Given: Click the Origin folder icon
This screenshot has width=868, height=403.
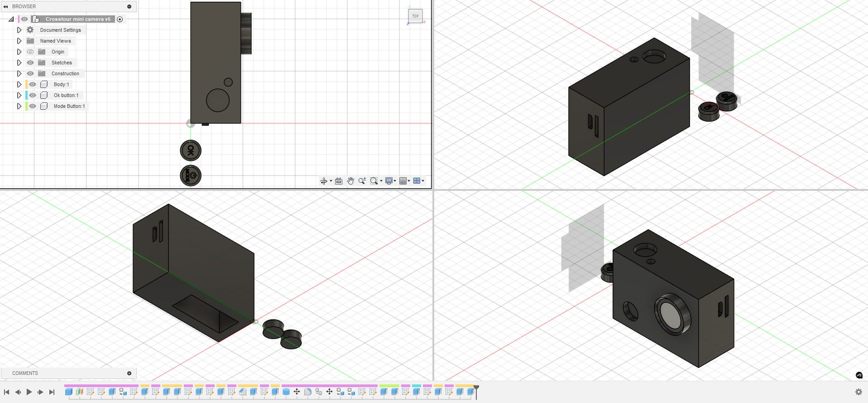Looking at the screenshot, I should pos(42,52).
